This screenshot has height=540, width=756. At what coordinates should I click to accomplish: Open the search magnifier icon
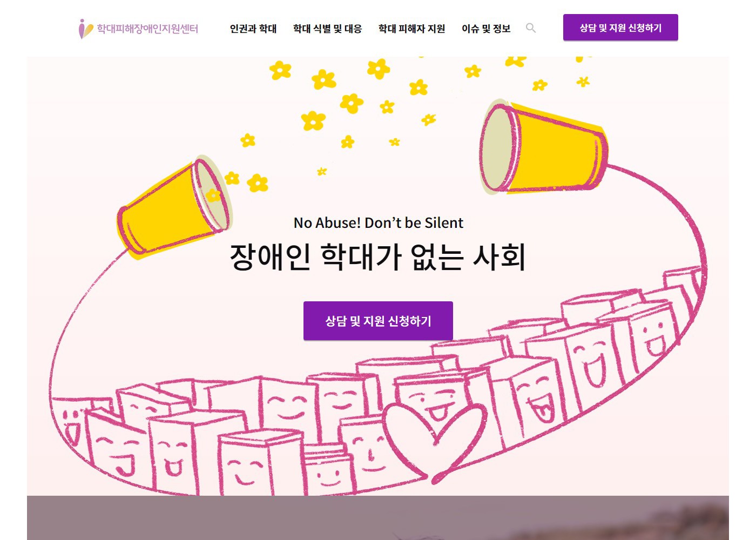531,28
